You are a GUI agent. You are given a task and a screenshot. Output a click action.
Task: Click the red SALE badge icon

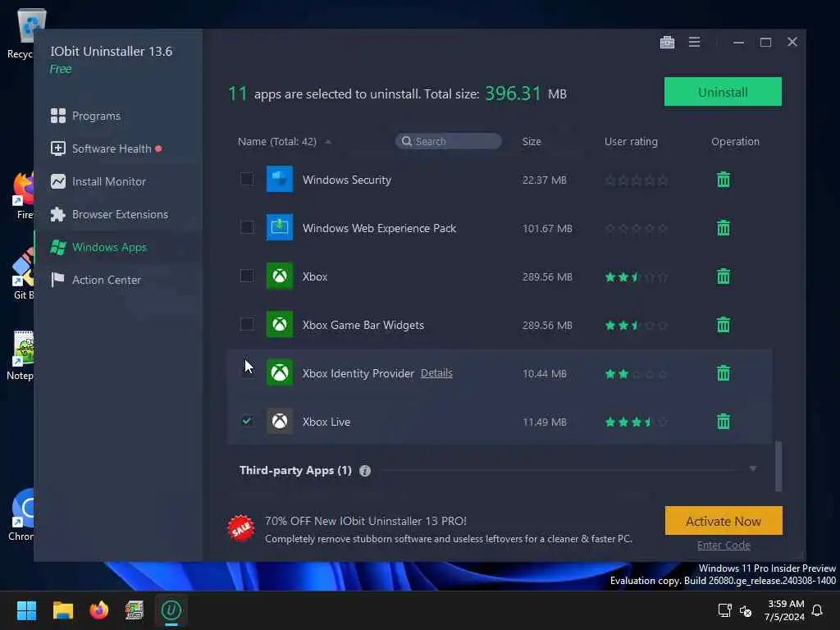(x=241, y=529)
